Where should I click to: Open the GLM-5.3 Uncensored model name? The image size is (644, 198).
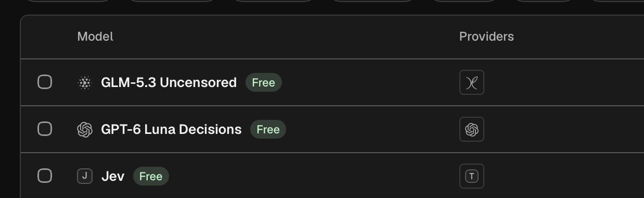point(169,82)
